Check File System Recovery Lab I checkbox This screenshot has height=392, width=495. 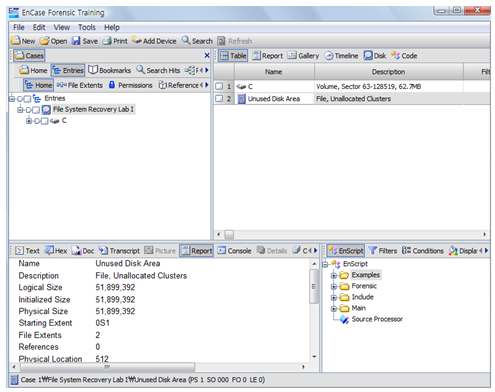point(36,110)
